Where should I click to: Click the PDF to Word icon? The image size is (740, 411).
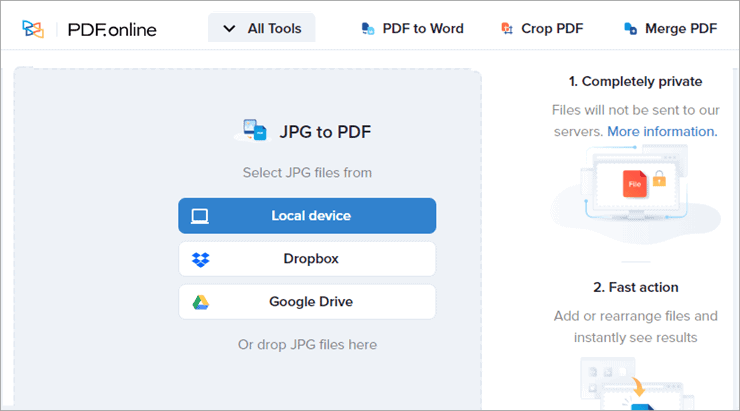pos(368,29)
